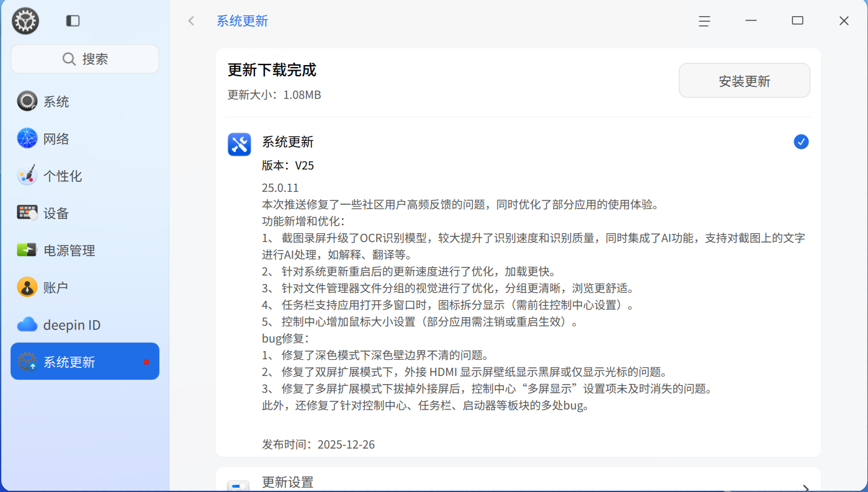Click the red notification dot on 系统更新
Image resolution: width=868 pixels, height=492 pixels.
[x=146, y=362]
